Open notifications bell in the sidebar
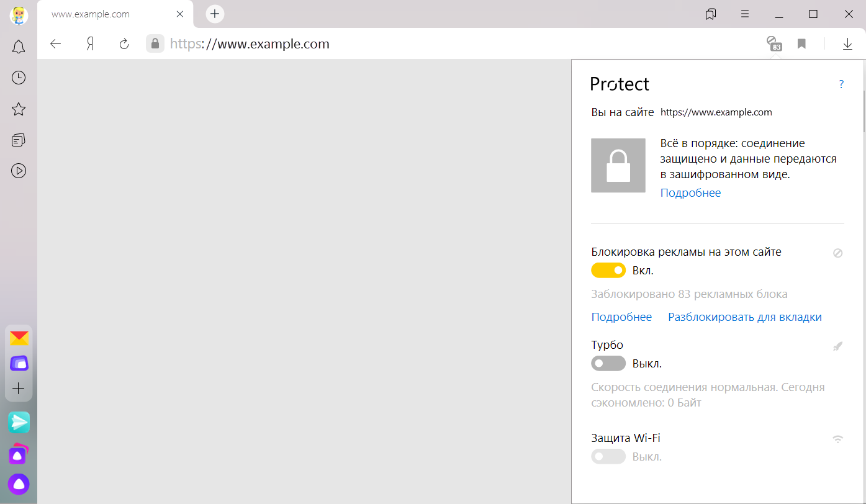Viewport: 866px width, 504px height. click(19, 47)
